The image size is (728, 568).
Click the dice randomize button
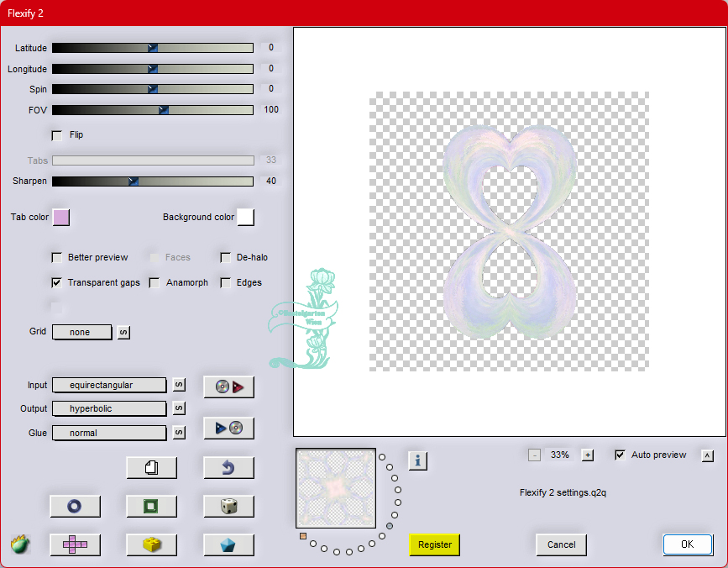click(x=228, y=506)
